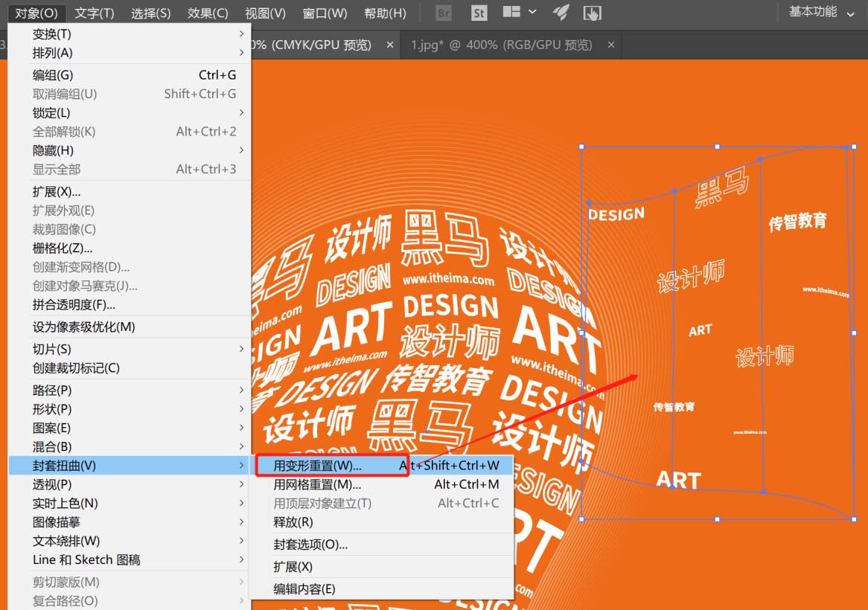Open the 帮助(H) menu
The width and height of the screenshot is (868, 610).
tap(385, 13)
